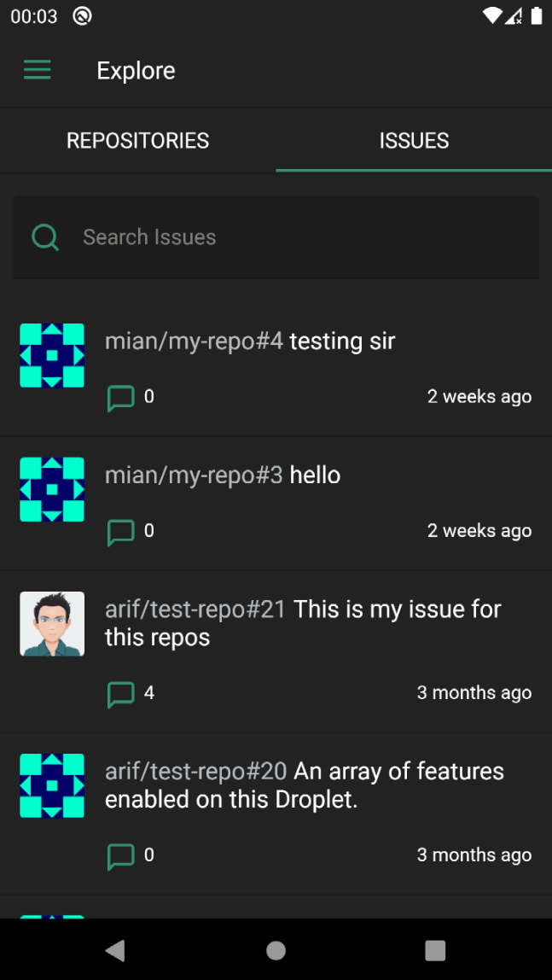552x980 pixels.
Task: Tap Android recent apps square button
Action: coord(435,950)
